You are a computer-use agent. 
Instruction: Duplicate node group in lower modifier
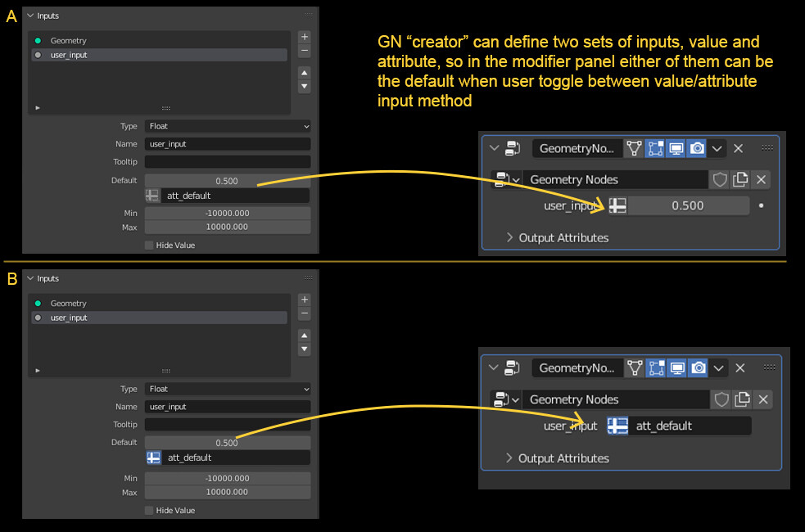[742, 399]
